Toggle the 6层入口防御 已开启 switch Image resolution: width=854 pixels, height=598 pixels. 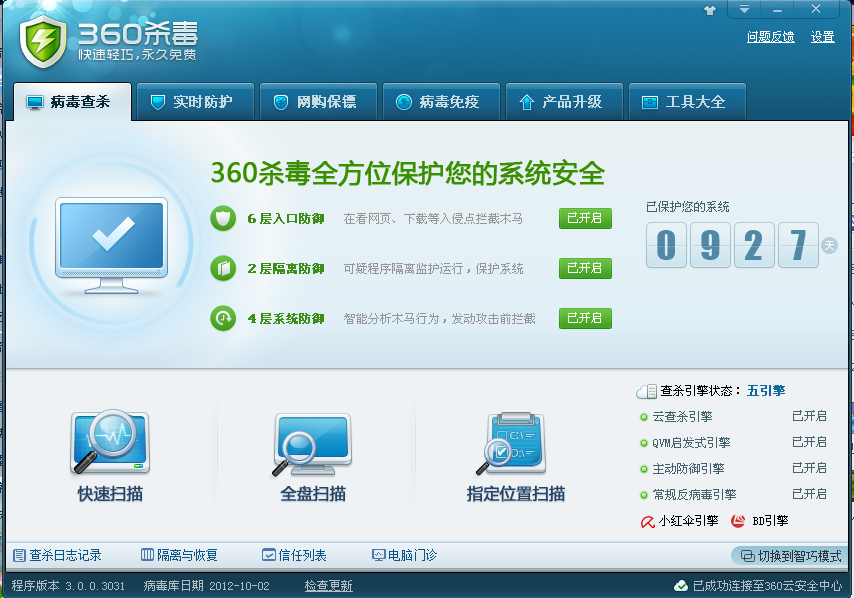[x=585, y=218]
